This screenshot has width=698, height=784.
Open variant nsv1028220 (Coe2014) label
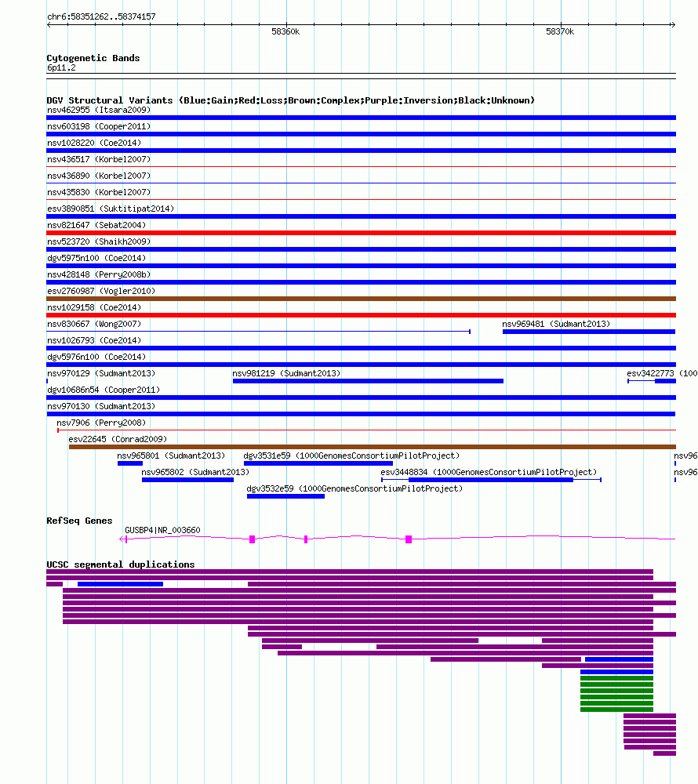coord(94,143)
